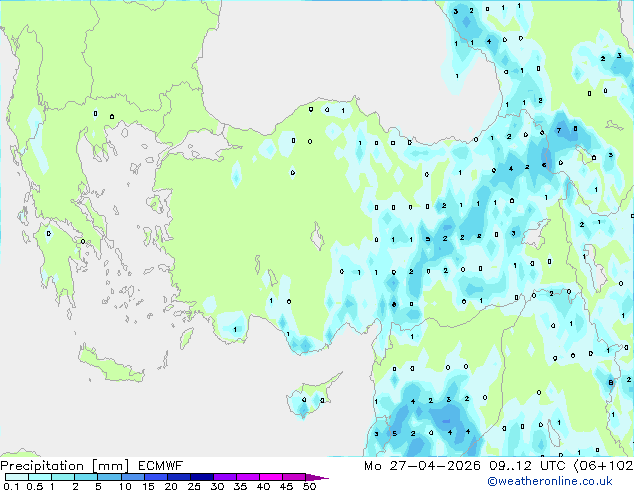Select legend swatch between 5 and 10
This screenshot has width=634, height=490.
109,477
